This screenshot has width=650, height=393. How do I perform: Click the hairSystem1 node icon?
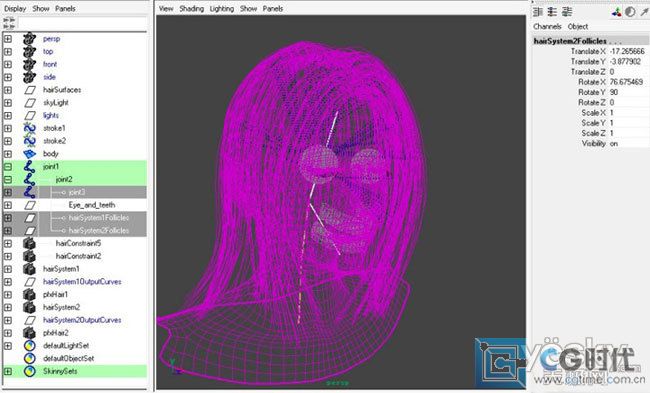coord(29,269)
